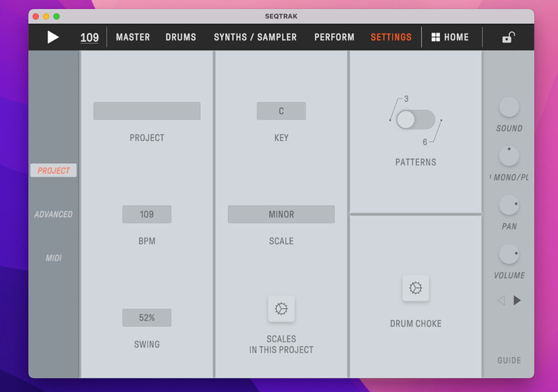Select the Advanced settings section
Image resolution: width=558 pixels, height=392 pixels.
53,214
